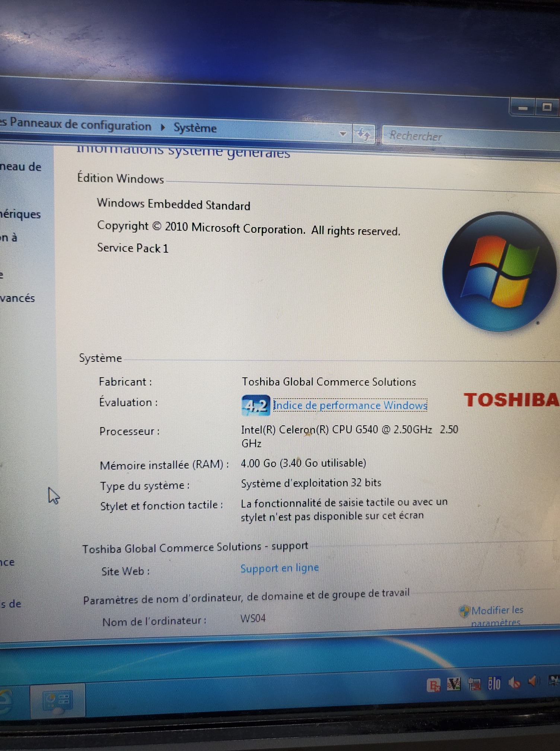Viewport: 560px width, 751px height.
Task: Open the Support en ligne link
Action: pos(280,568)
